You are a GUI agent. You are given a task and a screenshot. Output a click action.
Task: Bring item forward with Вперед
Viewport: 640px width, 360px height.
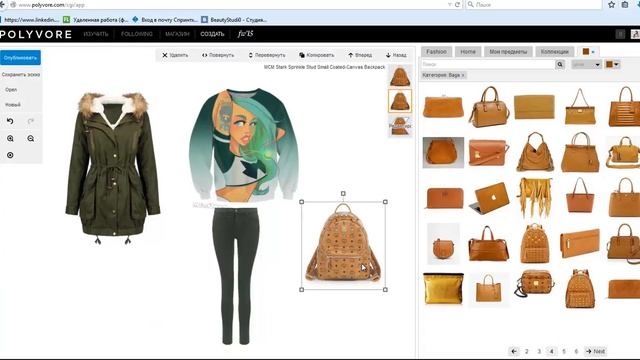[360, 55]
